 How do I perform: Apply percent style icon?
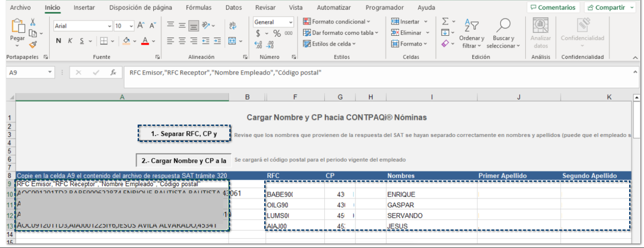click(277, 33)
